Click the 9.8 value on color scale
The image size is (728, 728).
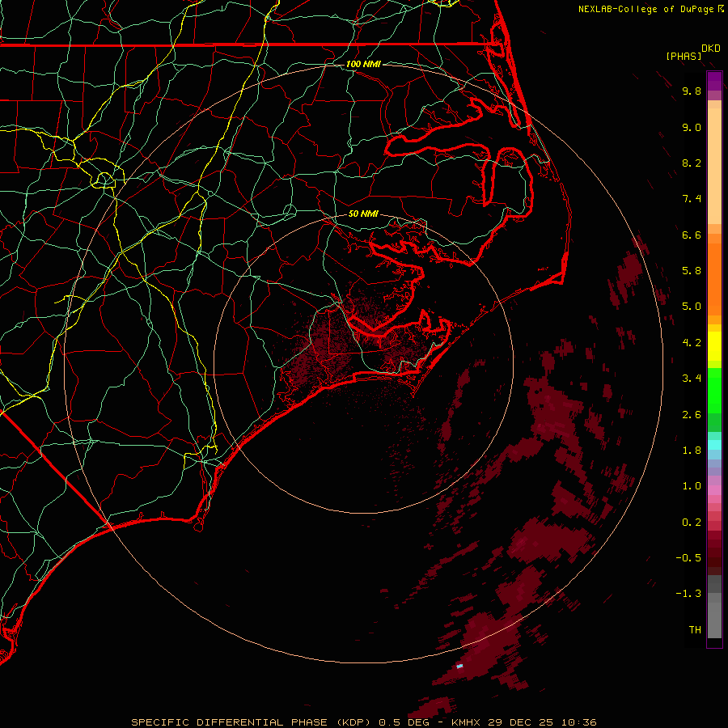[x=692, y=91]
